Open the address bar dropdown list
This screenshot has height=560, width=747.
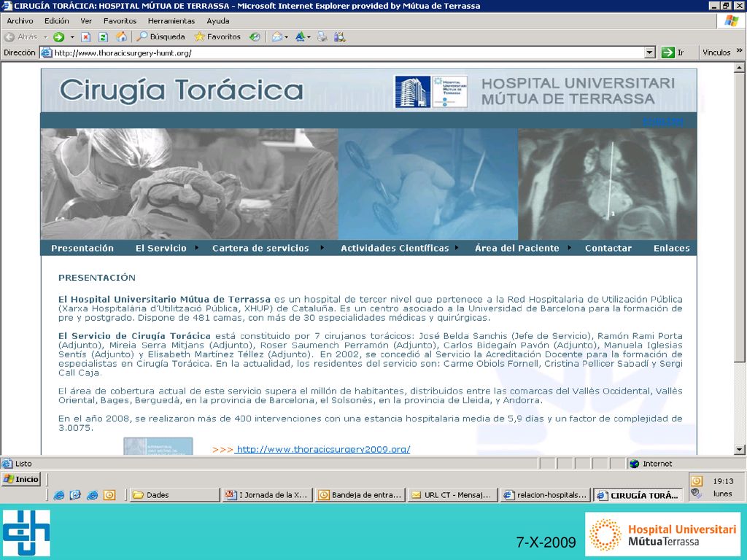650,52
